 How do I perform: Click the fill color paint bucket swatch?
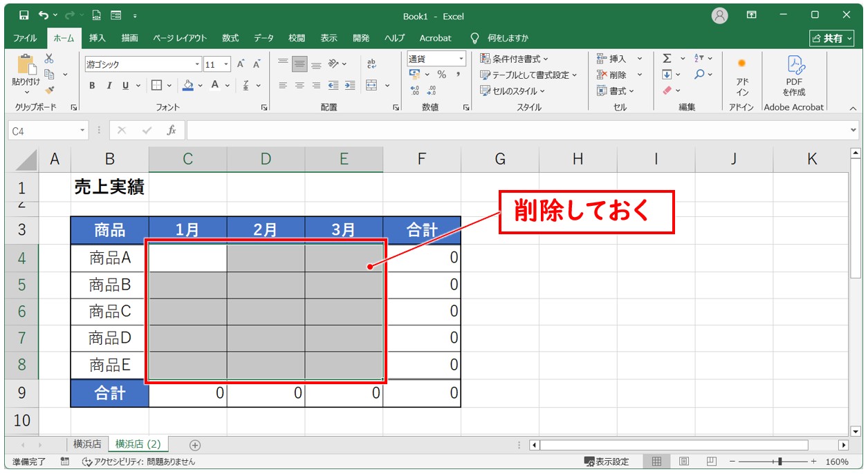click(187, 86)
